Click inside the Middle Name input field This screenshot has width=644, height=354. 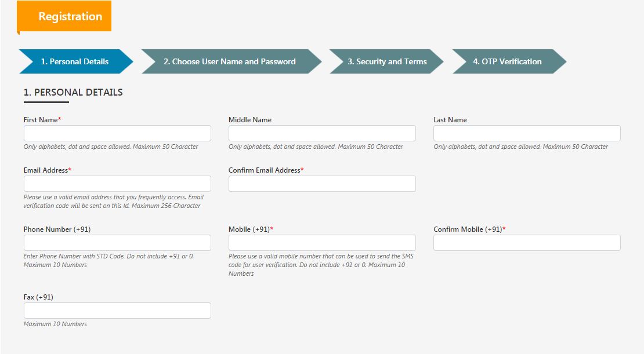click(x=322, y=133)
